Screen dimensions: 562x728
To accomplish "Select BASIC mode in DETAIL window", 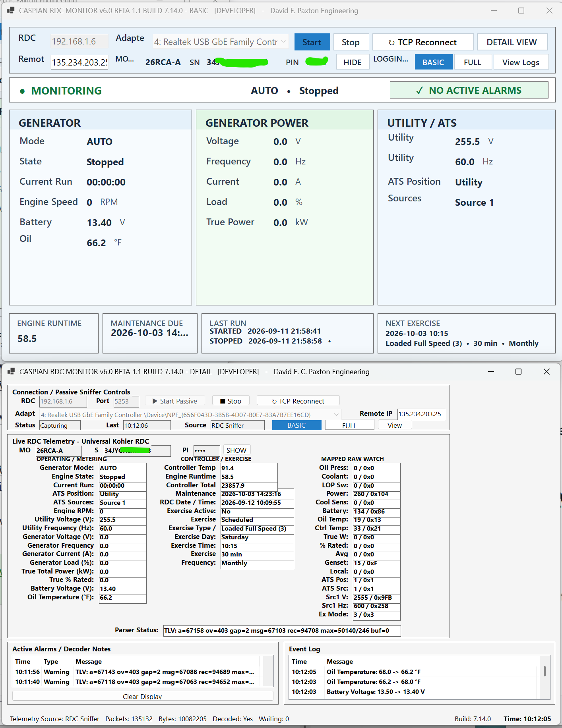I will (297, 425).
